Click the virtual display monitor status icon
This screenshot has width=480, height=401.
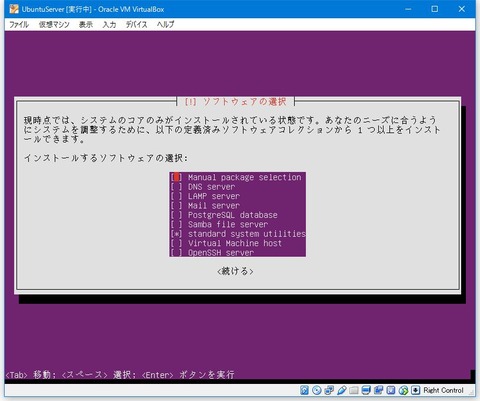(x=366, y=390)
